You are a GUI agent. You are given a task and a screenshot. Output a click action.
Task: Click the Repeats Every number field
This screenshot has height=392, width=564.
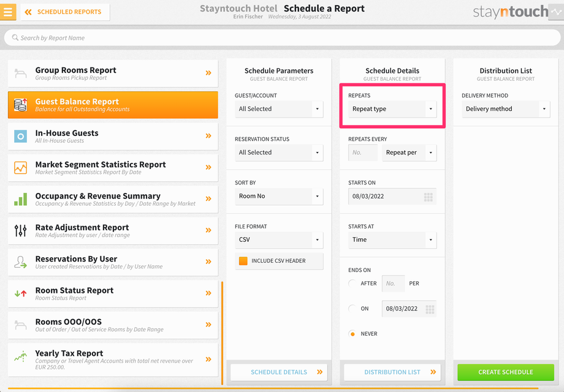click(363, 153)
